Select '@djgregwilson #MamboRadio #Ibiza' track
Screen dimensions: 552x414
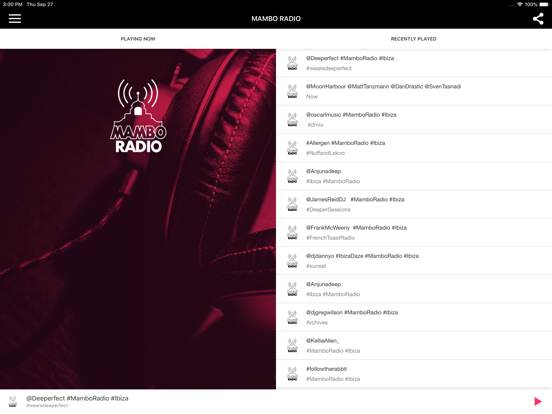[352, 312]
